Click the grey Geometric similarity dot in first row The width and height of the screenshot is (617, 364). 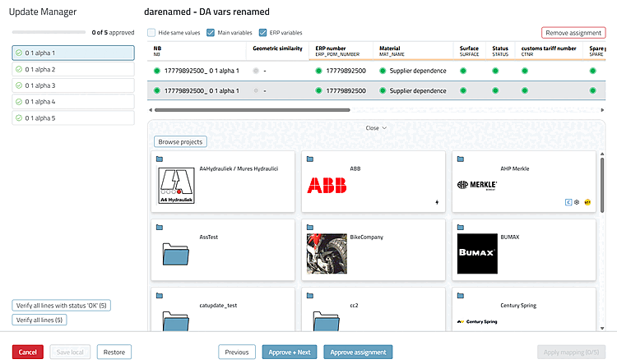[x=256, y=71]
